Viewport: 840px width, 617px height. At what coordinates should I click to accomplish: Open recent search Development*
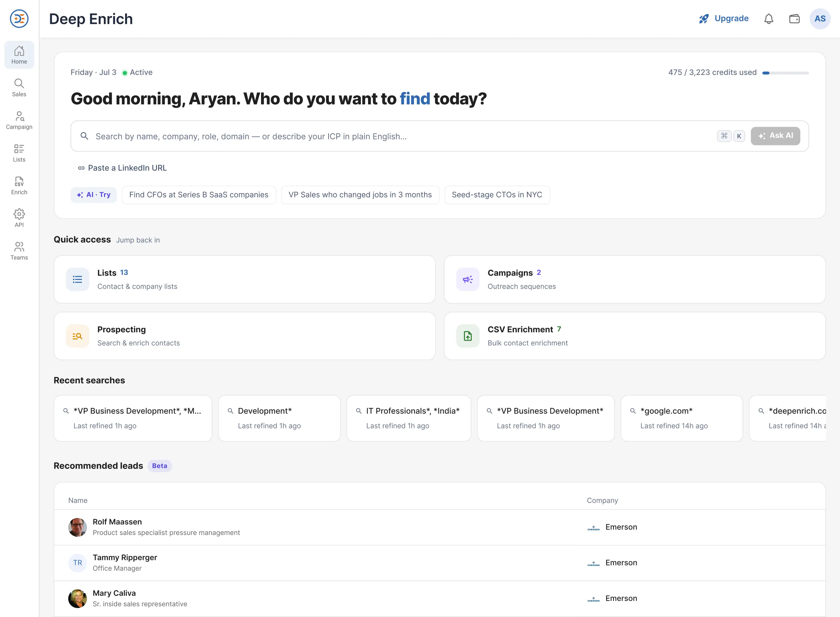pyautogui.click(x=279, y=418)
